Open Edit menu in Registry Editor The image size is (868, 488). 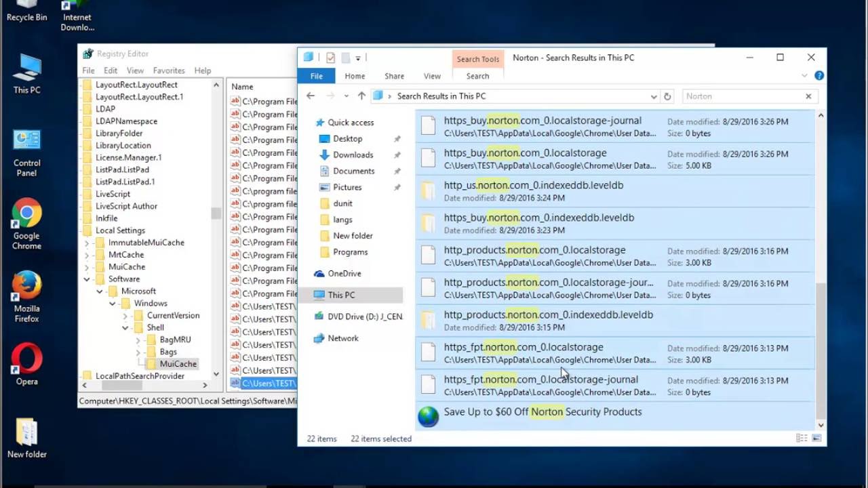pyautogui.click(x=111, y=70)
